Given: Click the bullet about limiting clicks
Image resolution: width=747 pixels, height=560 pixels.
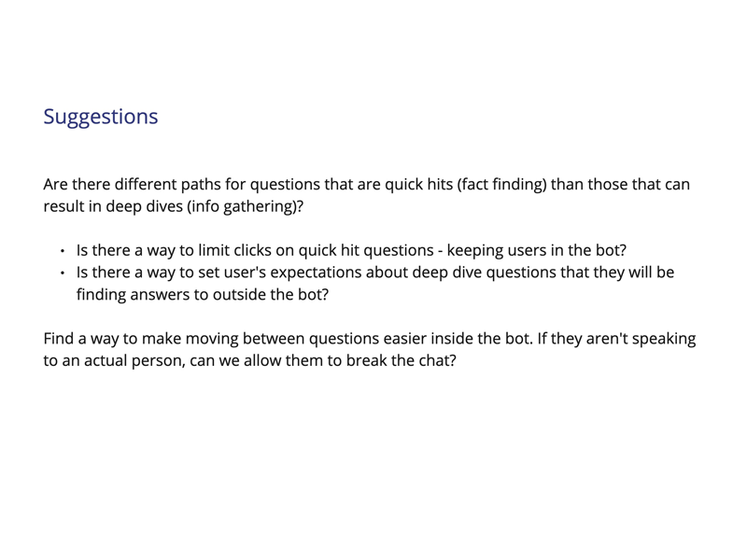Looking at the screenshot, I should coord(351,251).
